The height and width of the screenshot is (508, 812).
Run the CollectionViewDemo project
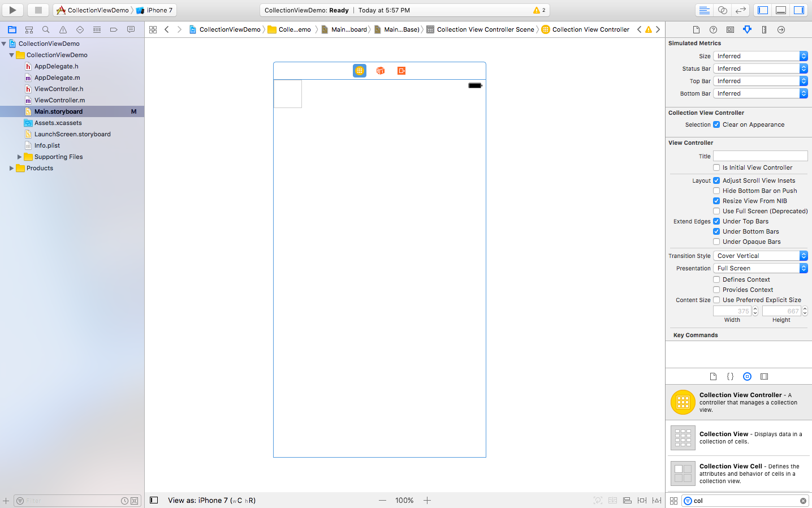tap(11, 10)
